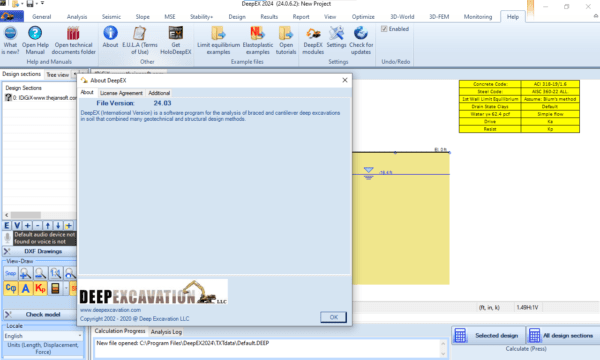The height and width of the screenshot is (360, 600).
Task: Open www.deepexcavation.com link
Action: [x=110, y=310]
